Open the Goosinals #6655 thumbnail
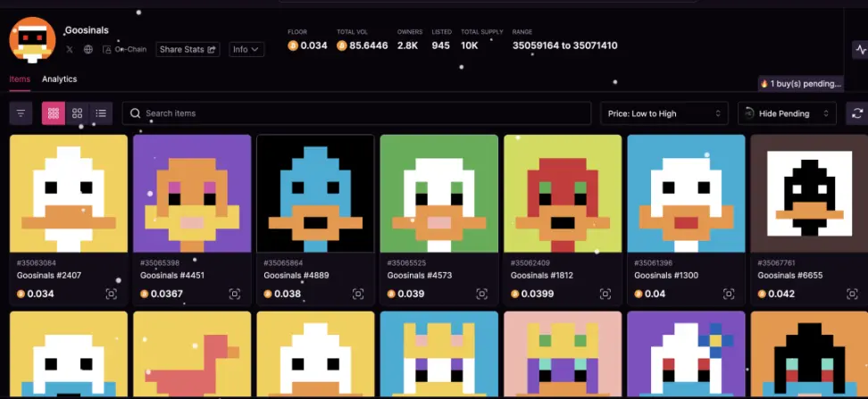 [x=809, y=194]
